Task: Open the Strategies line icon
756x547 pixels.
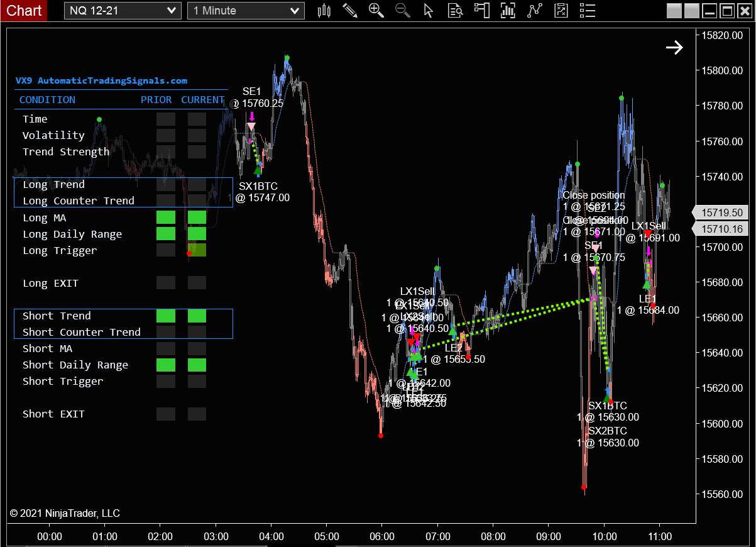Action: tap(534, 11)
